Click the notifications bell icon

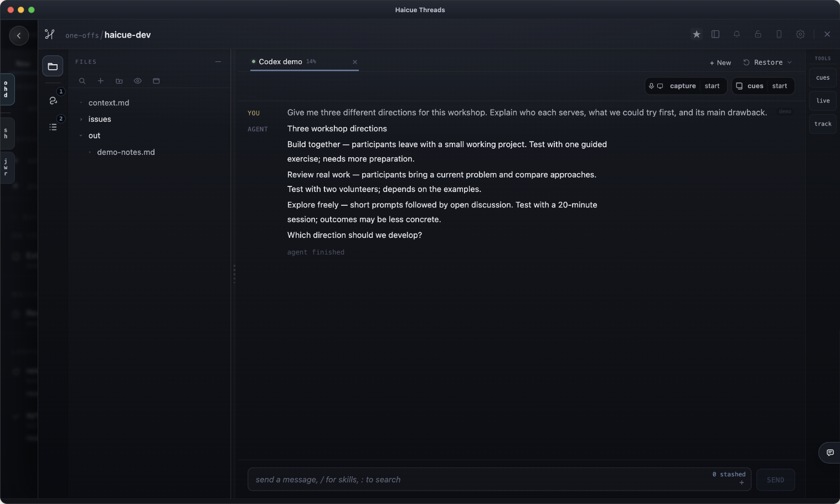(x=736, y=34)
